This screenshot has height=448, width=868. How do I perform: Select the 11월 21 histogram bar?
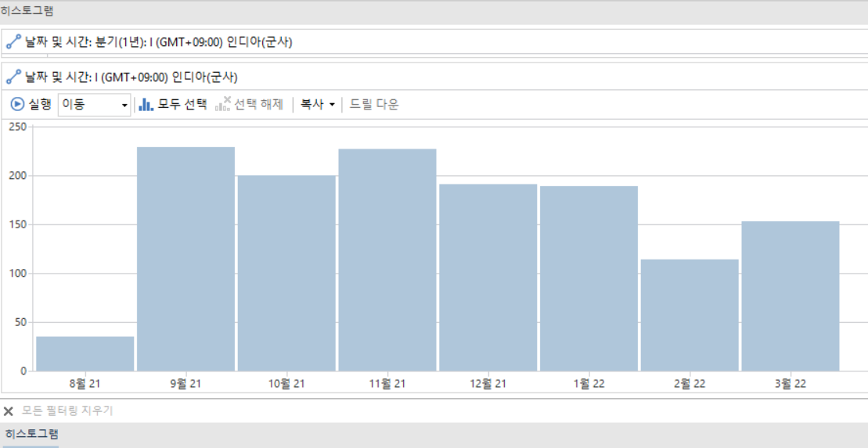pos(387,260)
